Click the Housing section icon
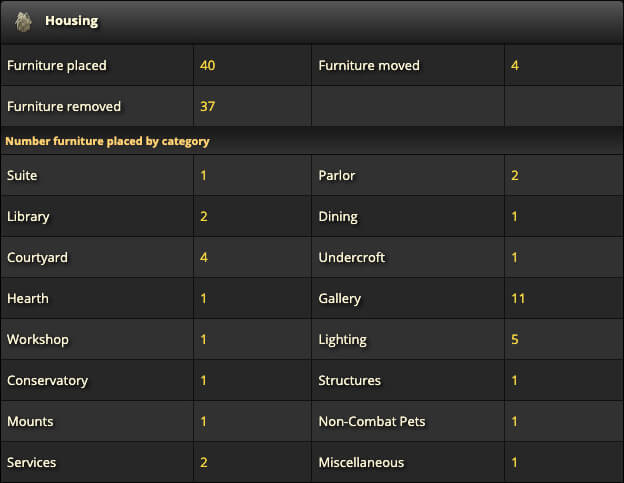Image resolution: width=624 pixels, height=483 pixels. (x=23, y=21)
